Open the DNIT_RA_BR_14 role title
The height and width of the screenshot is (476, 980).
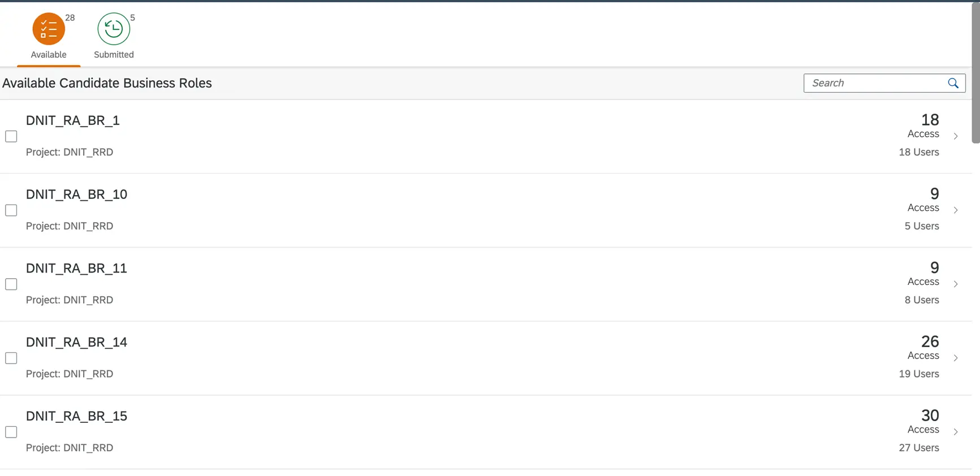[76, 342]
